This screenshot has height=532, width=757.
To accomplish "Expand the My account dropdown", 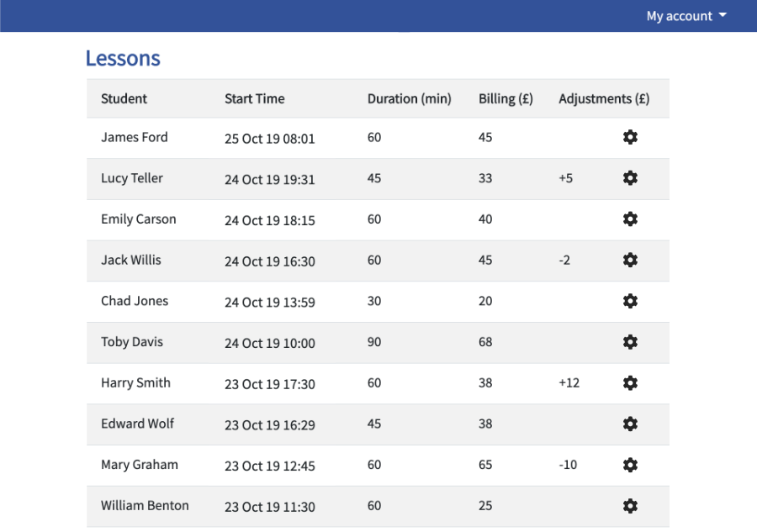I will coord(686,16).
